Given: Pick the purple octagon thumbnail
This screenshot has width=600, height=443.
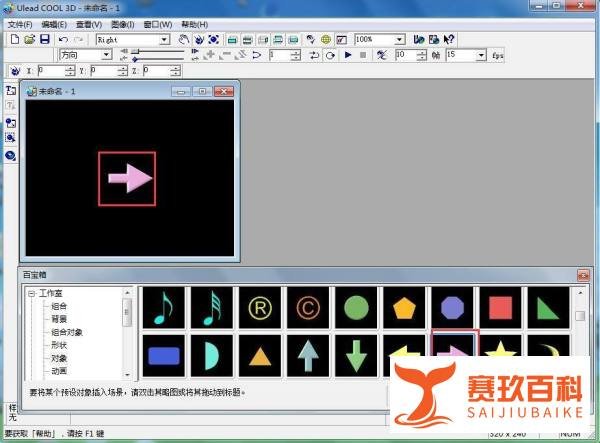Looking at the screenshot, I should (x=452, y=308).
